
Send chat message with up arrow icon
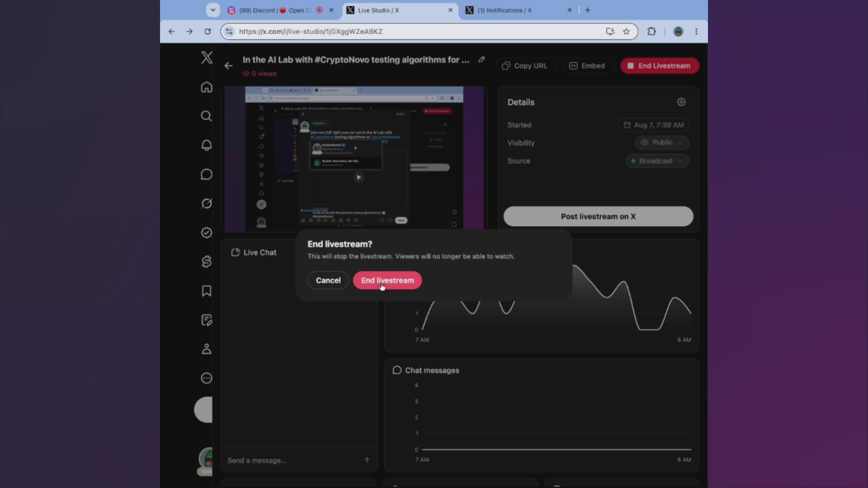[x=367, y=460]
